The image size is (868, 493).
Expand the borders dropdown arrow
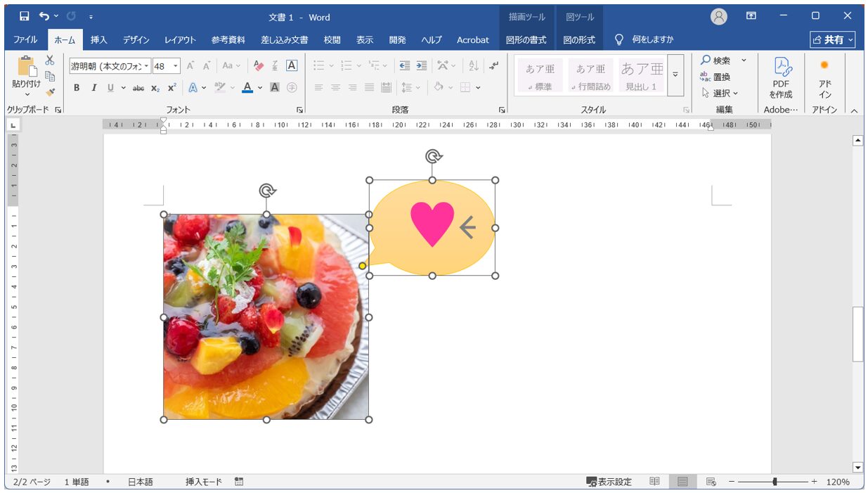pos(478,88)
